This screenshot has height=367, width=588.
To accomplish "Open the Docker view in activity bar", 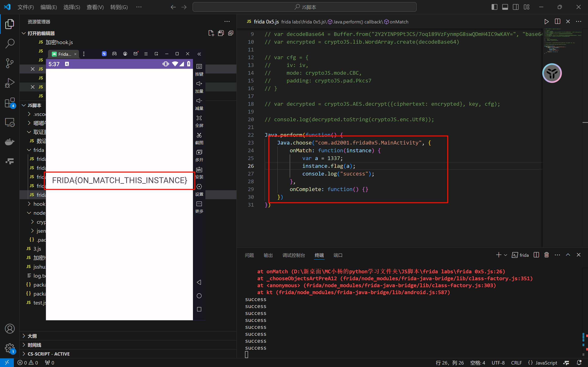I will coord(10,141).
